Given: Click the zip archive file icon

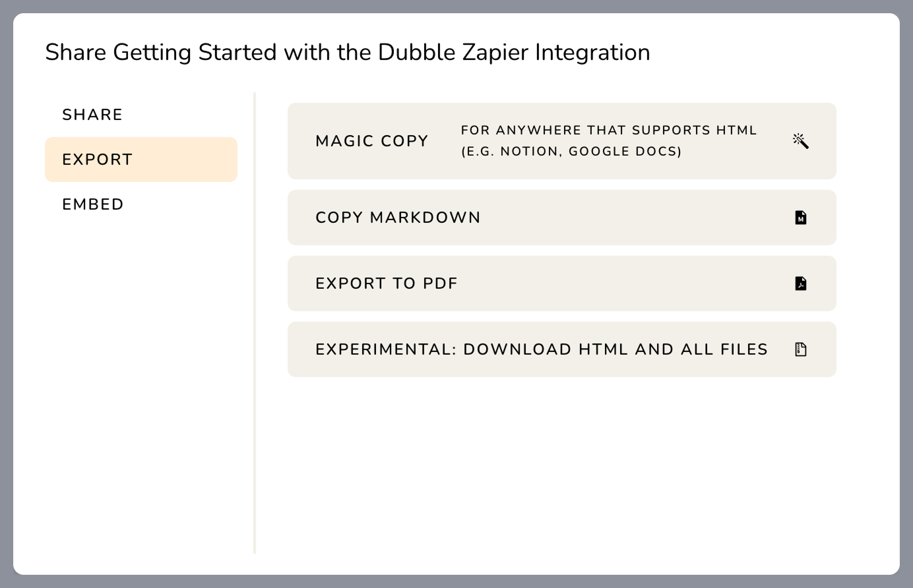Looking at the screenshot, I should (x=801, y=349).
